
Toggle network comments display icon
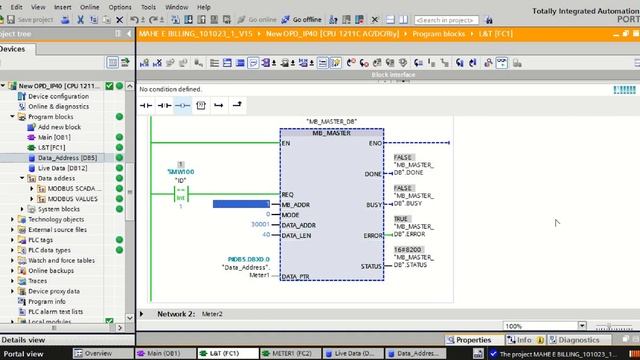coord(253,63)
